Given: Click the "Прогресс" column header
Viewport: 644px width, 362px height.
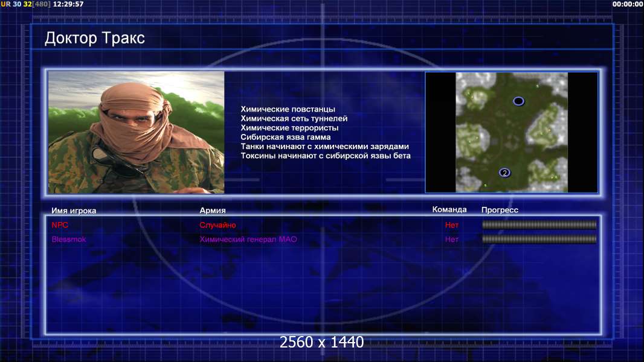Looking at the screenshot, I should click(x=500, y=210).
